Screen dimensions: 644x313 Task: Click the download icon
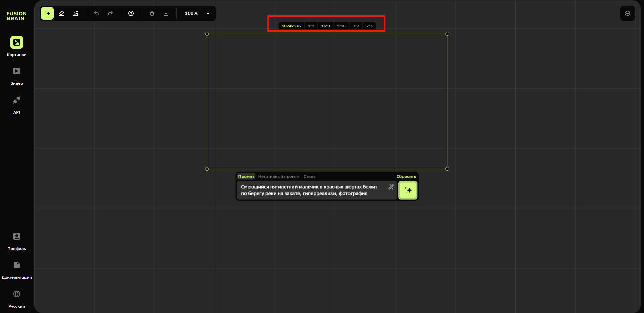click(x=166, y=13)
